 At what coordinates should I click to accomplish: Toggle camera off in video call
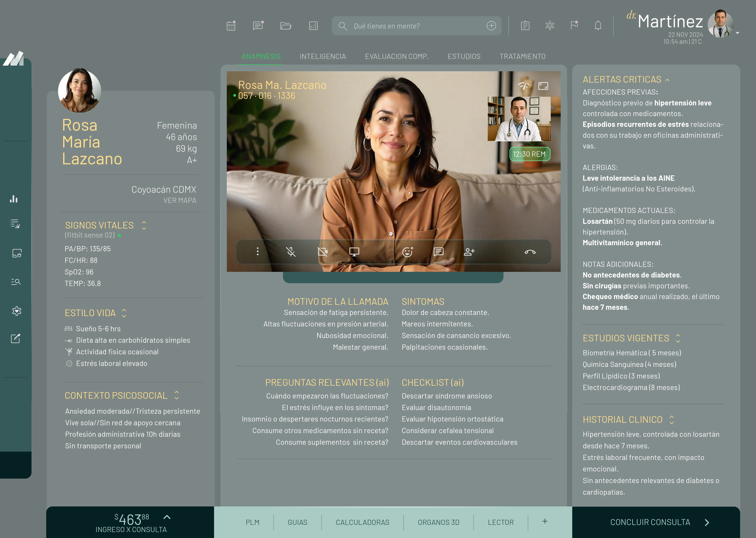[322, 252]
